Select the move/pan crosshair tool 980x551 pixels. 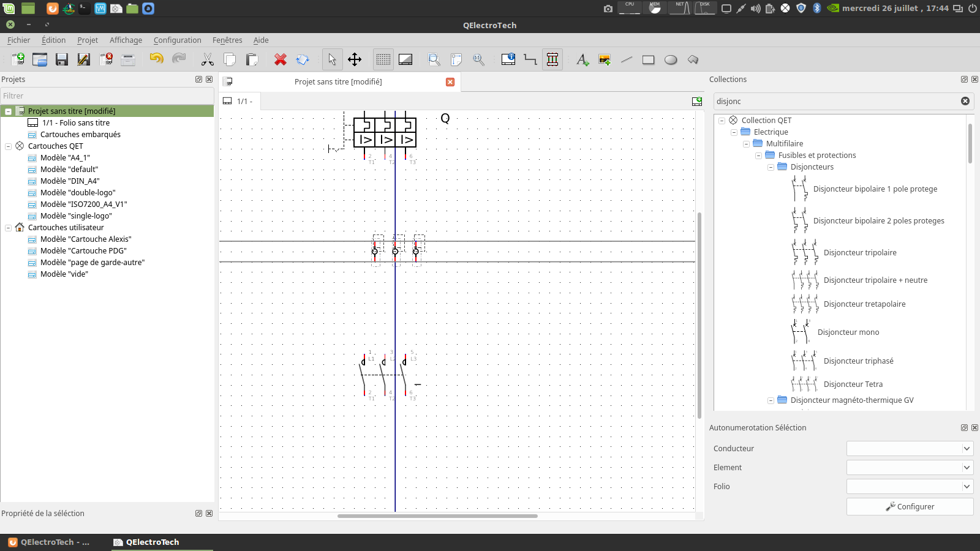(355, 59)
